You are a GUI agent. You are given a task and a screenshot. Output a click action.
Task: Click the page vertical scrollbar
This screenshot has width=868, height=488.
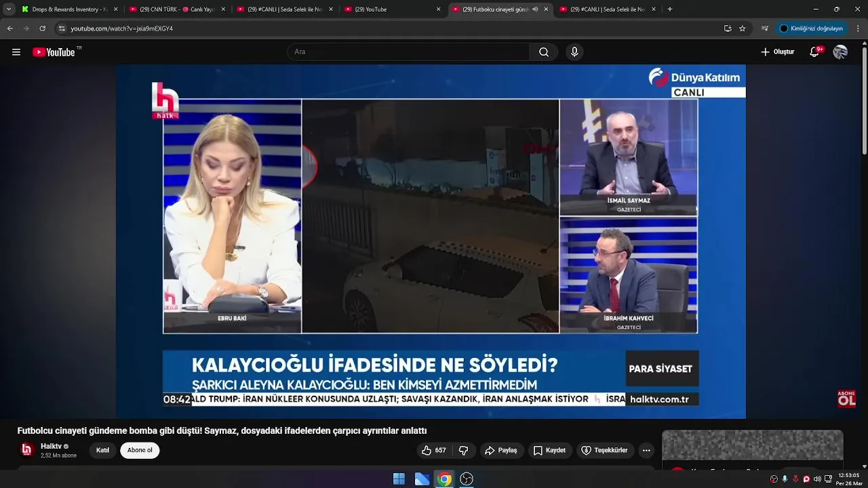click(865, 98)
